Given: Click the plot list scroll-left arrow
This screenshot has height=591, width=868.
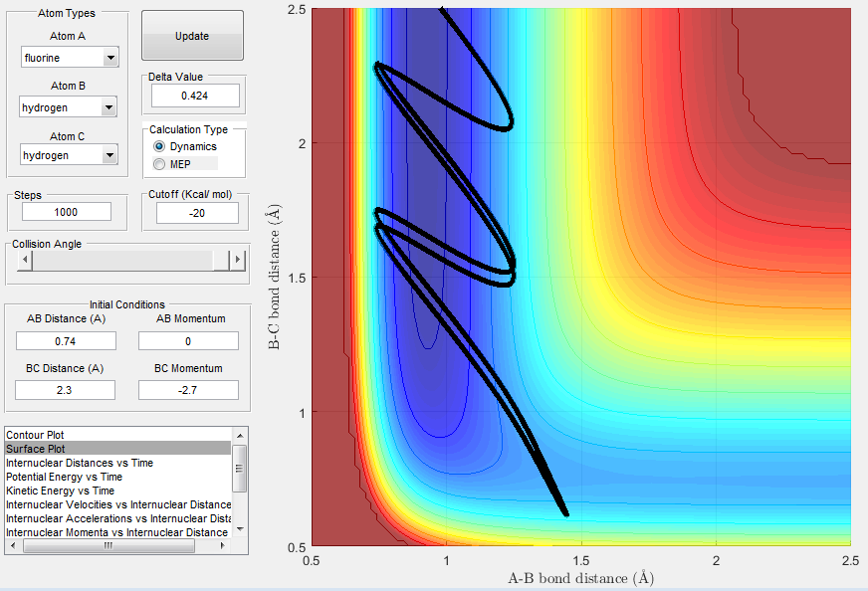Looking at the screenshot, I should point(13,545).
